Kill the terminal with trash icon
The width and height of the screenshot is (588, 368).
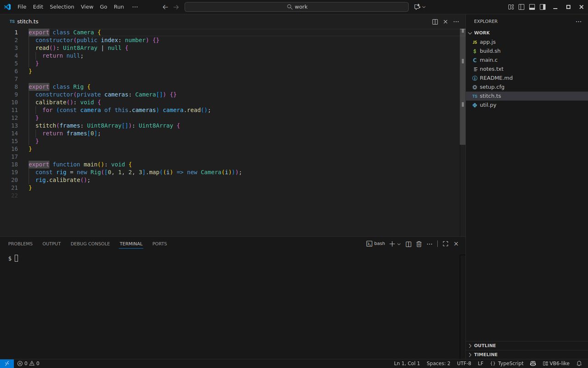click(x=419, y=244)
